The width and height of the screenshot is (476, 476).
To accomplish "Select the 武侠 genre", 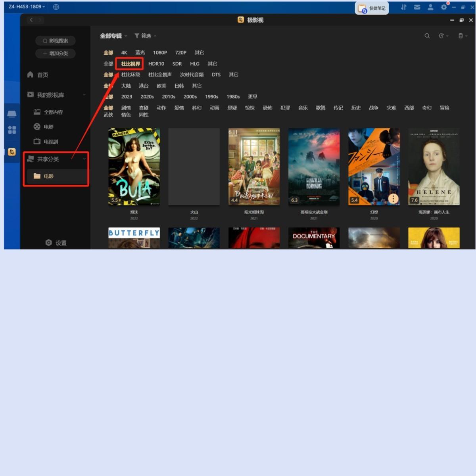I will 108,115.
